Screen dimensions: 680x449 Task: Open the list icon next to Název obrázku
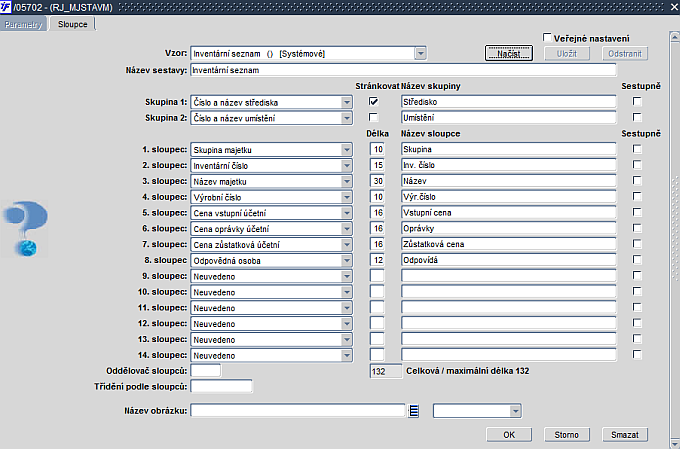[414, 410]
